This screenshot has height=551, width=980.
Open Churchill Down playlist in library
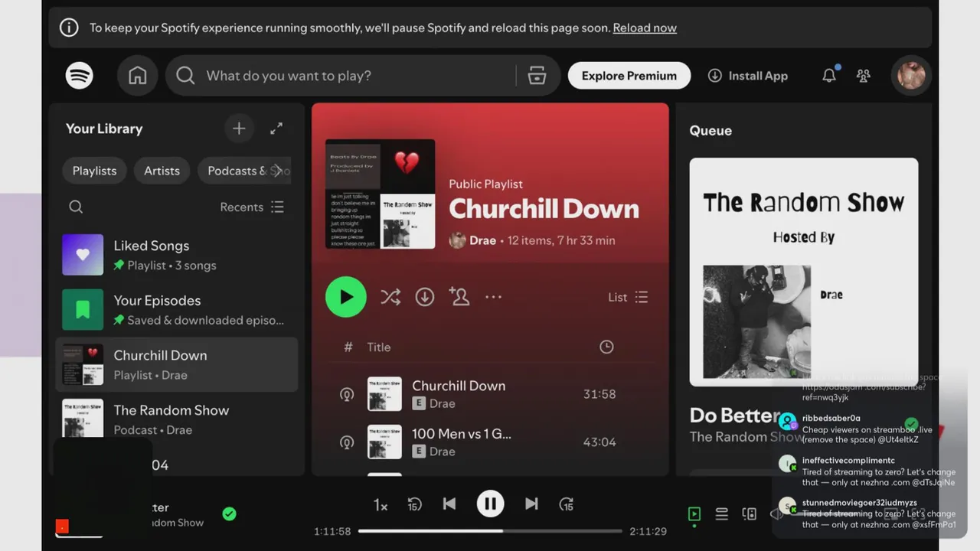tap(177, 364)
